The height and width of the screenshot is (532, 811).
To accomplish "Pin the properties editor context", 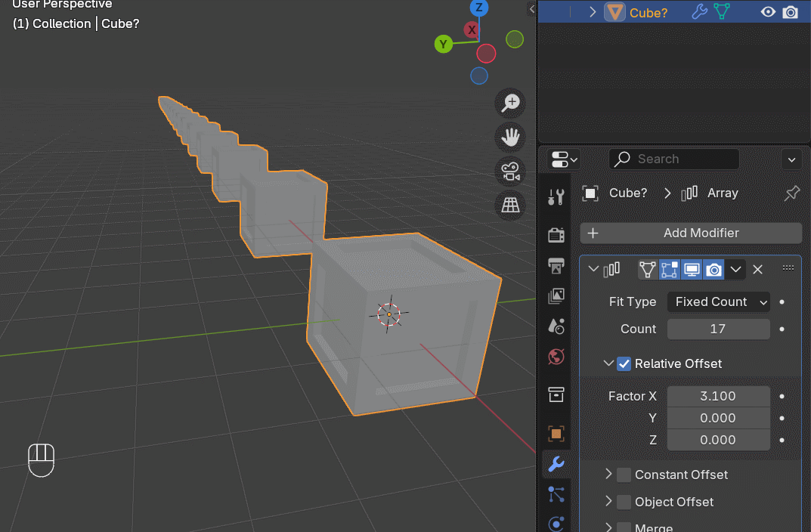I will [791, 193].
